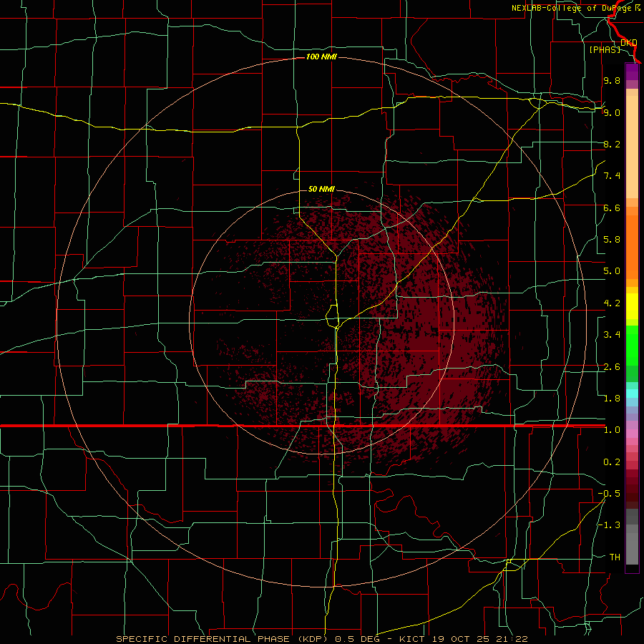Click the 1.0 legend value
Viewport: 644px width, 644px height.
pyautogui.click(x=612, y=430)
